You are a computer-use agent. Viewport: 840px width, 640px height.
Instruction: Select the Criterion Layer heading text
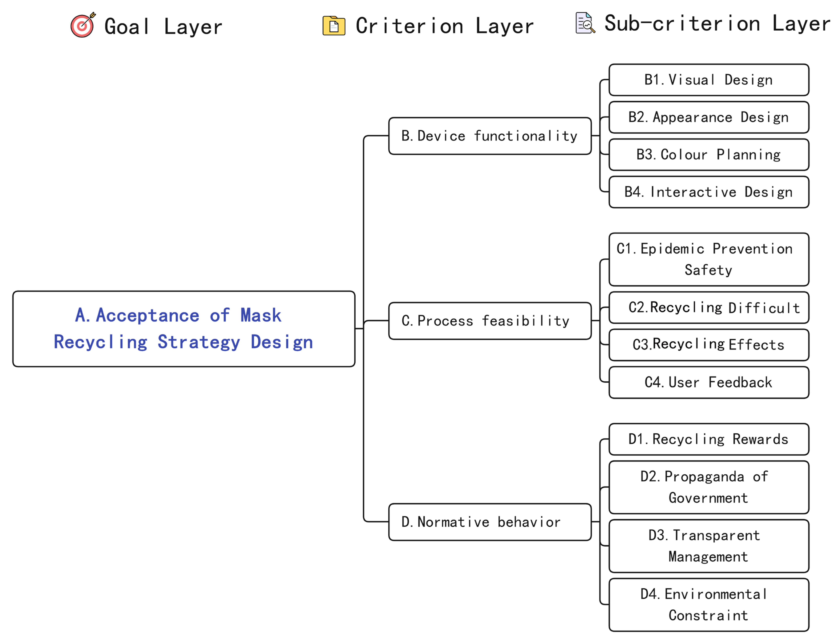coord(444,26)
